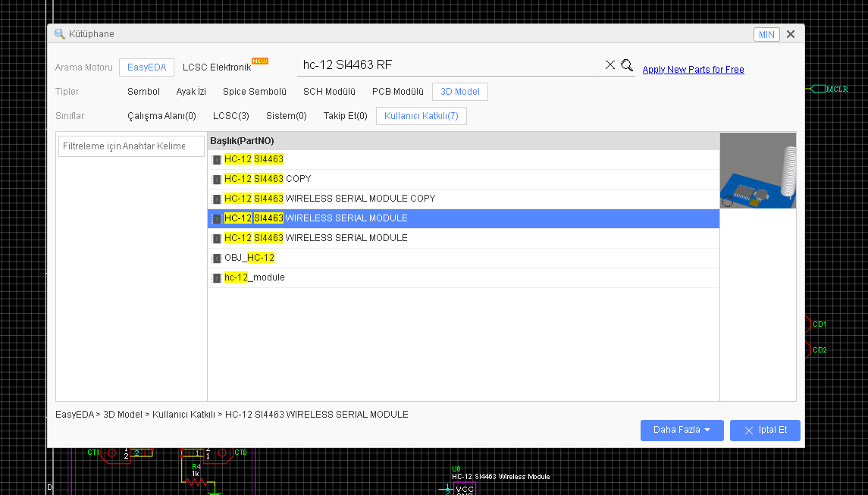Select the SCH Modülü type
868x495 pixels.
329,92
